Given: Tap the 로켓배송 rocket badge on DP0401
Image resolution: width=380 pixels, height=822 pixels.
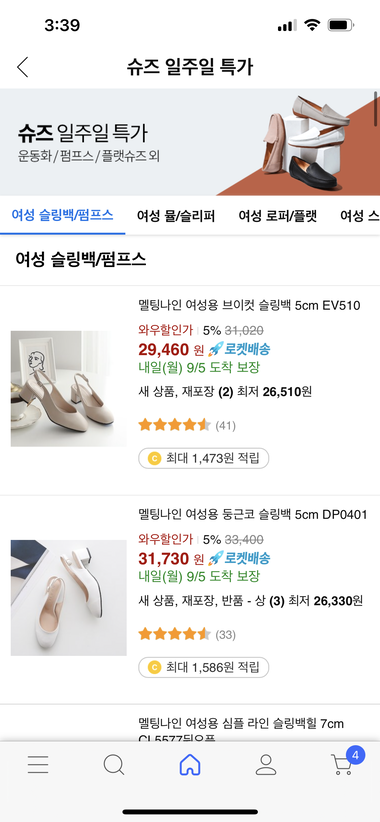Looking at the screenshot, I should point(239,558).
